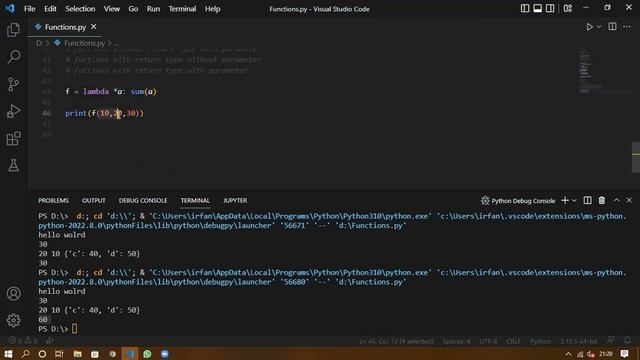Open the Explorer view in activity bar
Screen dimensions: 640x360
[13, 30]
